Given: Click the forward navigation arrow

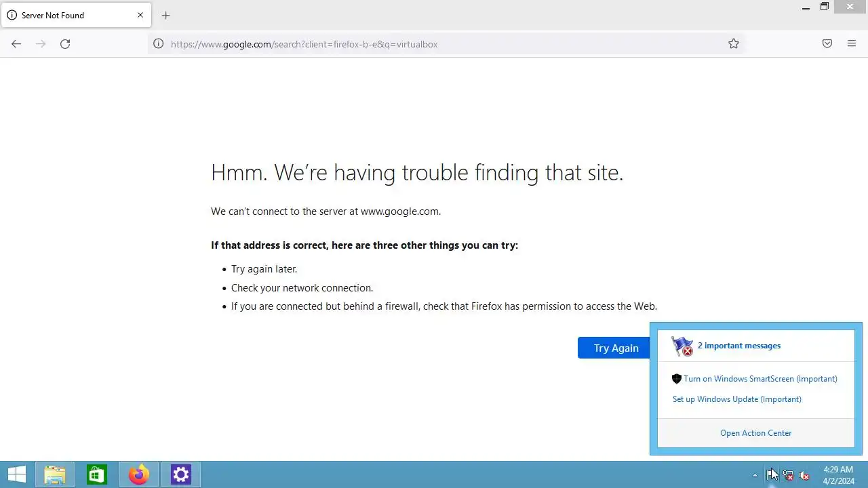Looking at the screenshot, I should pyautogui.click(x=41, y=44).
